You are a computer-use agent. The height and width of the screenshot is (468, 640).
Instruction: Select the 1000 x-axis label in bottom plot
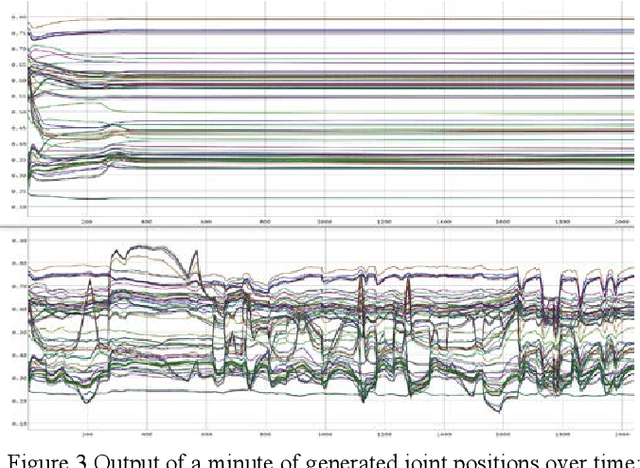[324, 435]
